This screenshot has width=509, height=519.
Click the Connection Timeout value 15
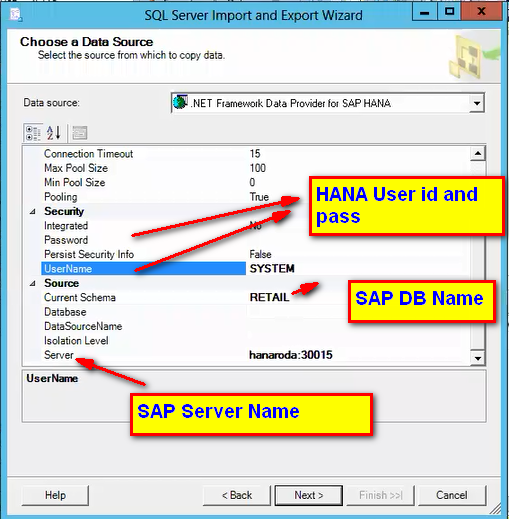tap(255, 154)
